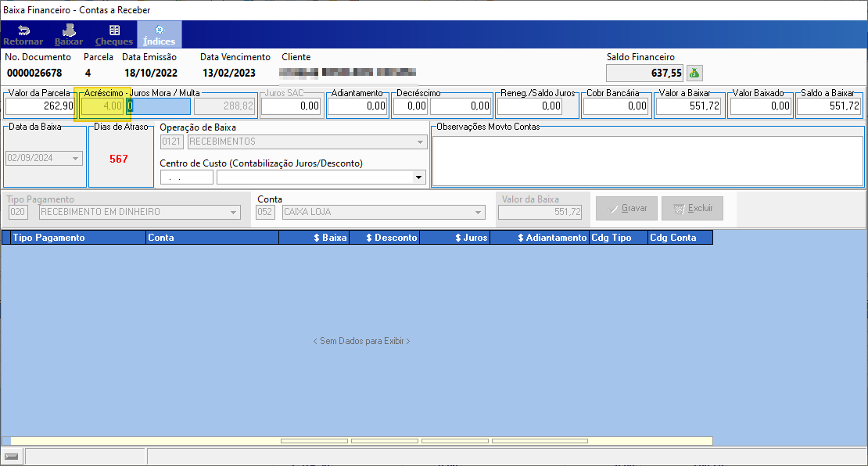Click the Saldo Financeiro value field
868x466 pixels.
[645, 73]
